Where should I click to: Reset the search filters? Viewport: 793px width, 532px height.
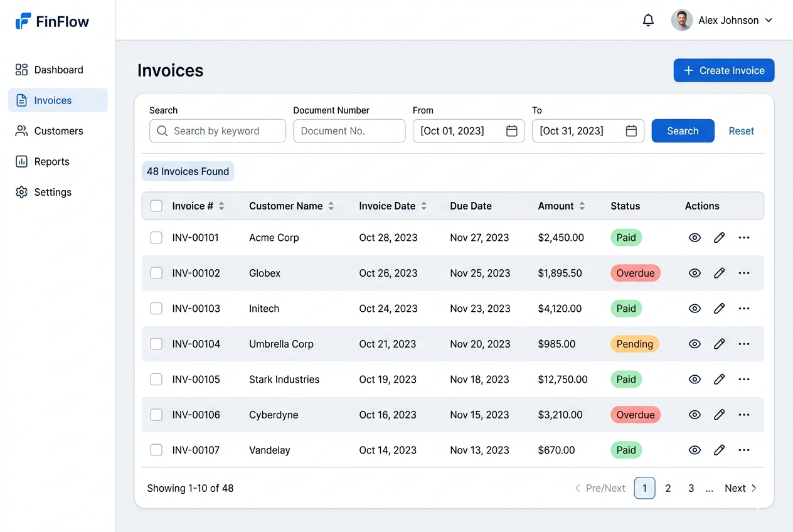point(741,130)
